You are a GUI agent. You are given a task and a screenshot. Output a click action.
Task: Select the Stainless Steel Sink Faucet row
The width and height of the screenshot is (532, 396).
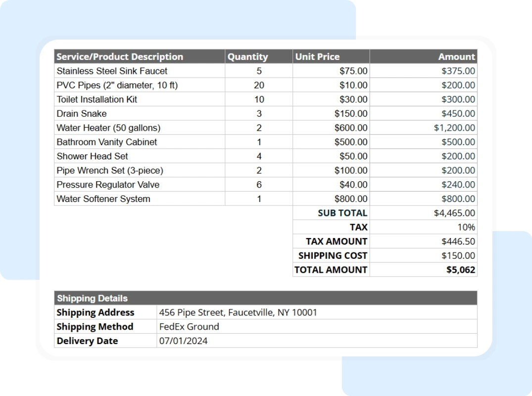click(x=112, y=71)
